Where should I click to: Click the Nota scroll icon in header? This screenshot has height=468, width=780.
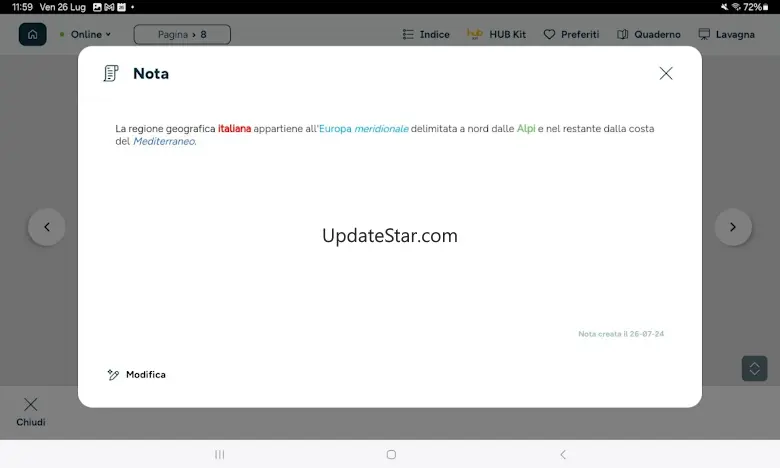[x=111, y=74]
